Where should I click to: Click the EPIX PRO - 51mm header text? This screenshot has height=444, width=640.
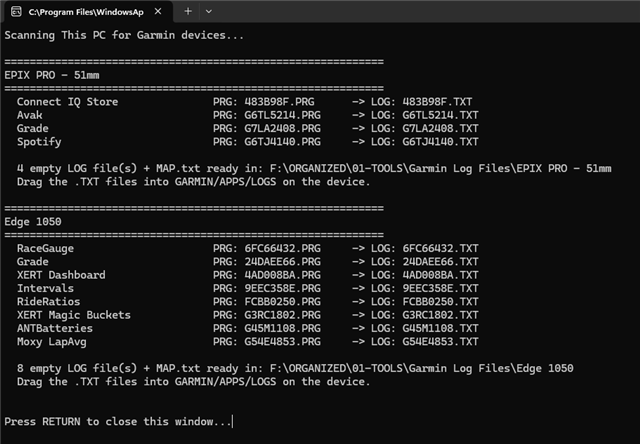[52, 75]
